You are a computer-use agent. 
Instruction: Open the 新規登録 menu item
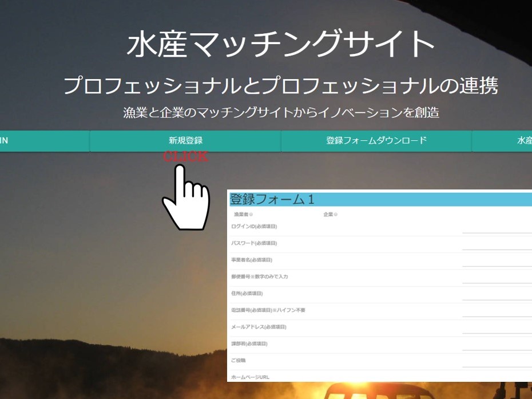(x=185, y=141)
